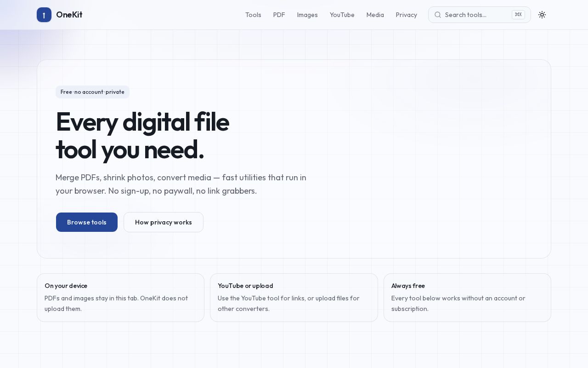Open the Privacy nav item
Image resolution: width=588 pixels, height=368 pixels.
click(x=407, y=15)
